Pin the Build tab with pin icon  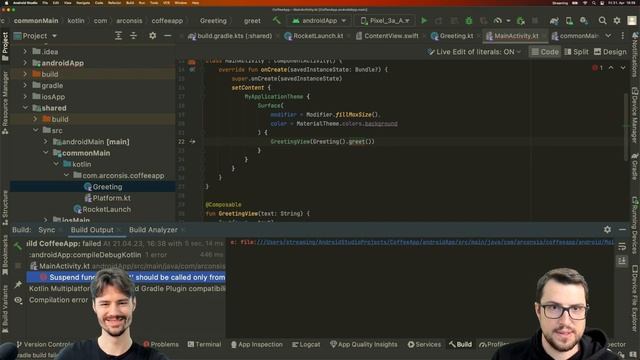coord(18,284)
